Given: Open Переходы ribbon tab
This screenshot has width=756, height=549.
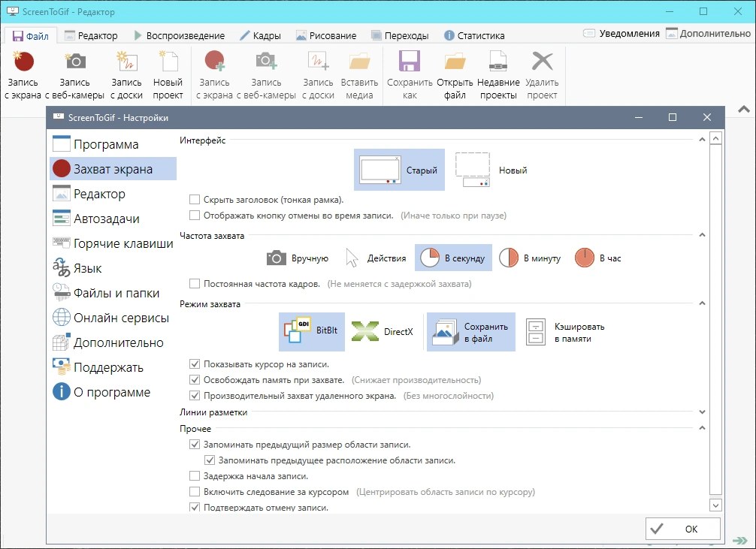Looking at the screenshot, I should click(x=400, y=35).
